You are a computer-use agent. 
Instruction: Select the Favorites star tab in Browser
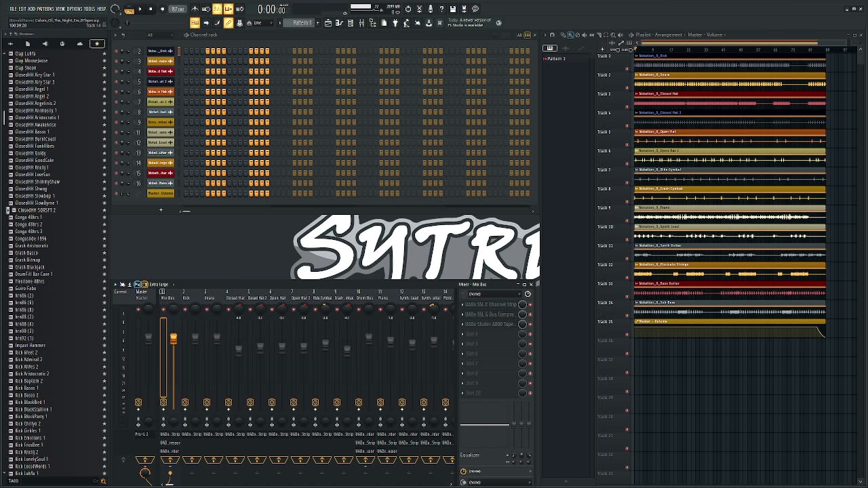pos(97,44)
